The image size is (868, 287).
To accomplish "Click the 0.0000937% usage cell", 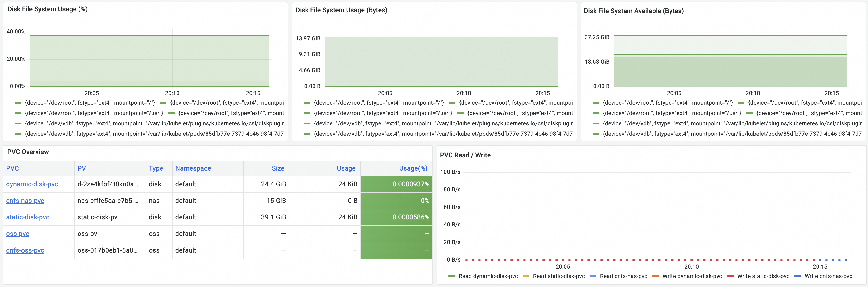I will (x=397, y=184).
